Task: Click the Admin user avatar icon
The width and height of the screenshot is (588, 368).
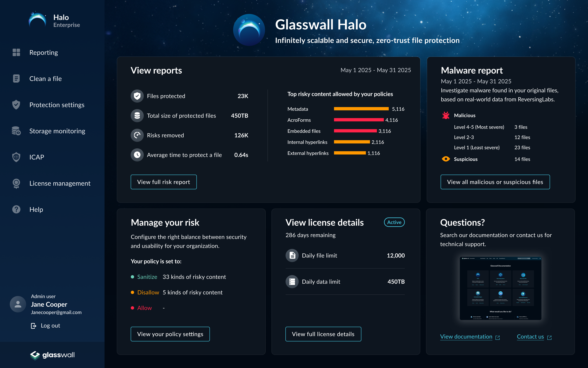Action: [18, 304]
